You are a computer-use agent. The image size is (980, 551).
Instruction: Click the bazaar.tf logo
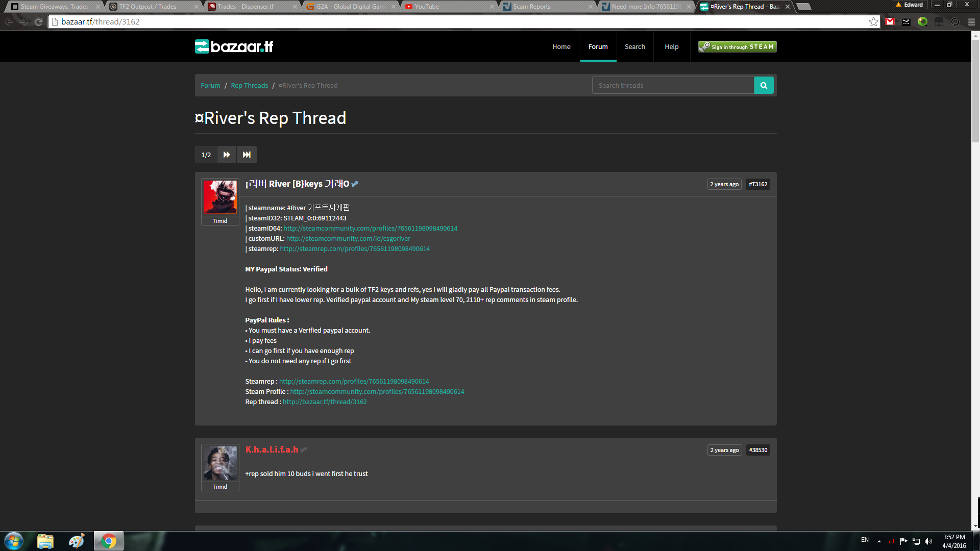[x=234, y=46]
